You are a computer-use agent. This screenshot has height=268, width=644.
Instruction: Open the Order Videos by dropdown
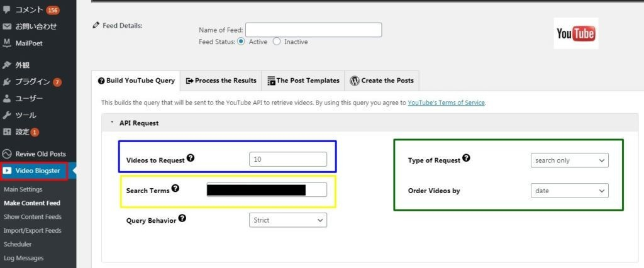(569, 190)
